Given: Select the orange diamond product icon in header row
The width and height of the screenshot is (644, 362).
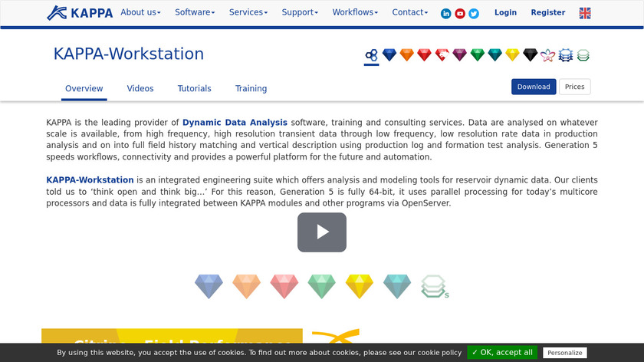Looking at the screenshot, I should point(406,54).
